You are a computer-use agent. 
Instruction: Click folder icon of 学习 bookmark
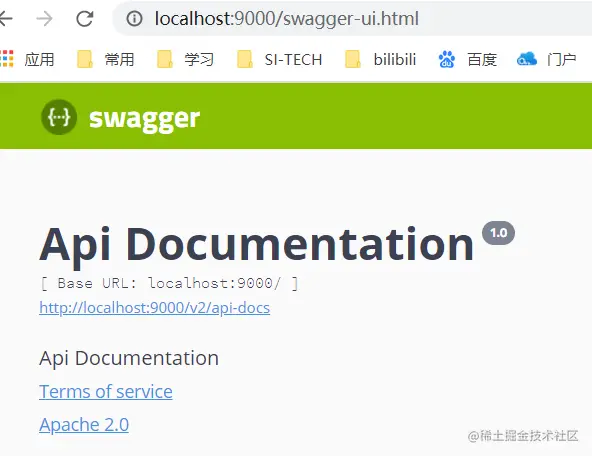click(165, 59)
